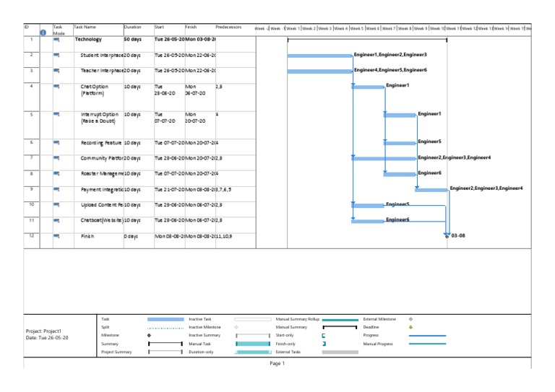The image size is (555, 392).
Task: Click the 'Week 1' timescale header
Action: click(x=293, y=28)
